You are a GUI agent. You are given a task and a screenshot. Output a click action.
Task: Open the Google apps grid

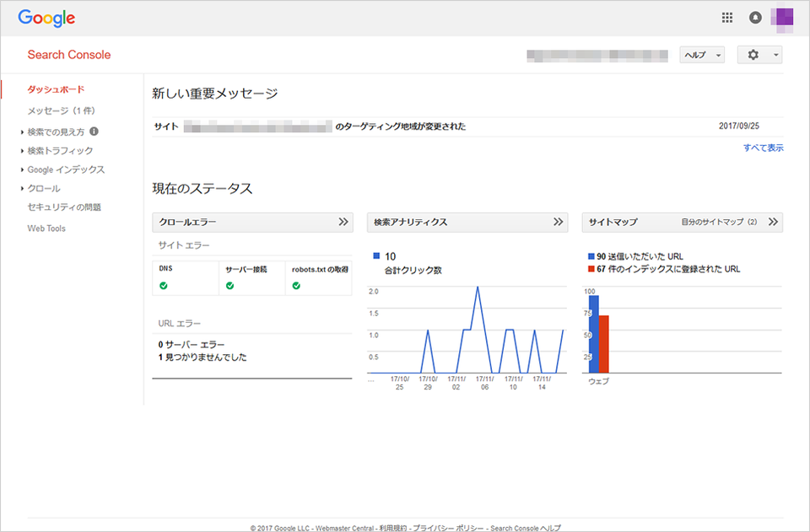(726, 18)
